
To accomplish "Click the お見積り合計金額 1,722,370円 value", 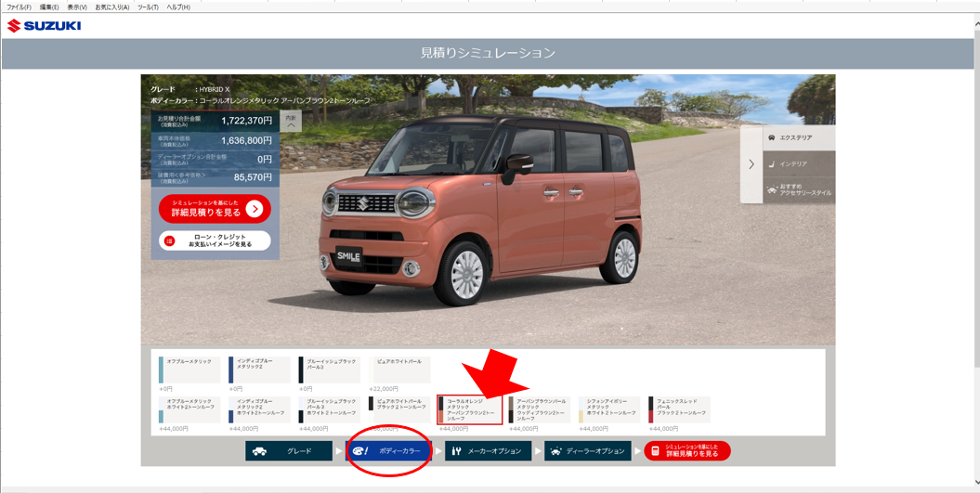I will click(x=246, y=122).
